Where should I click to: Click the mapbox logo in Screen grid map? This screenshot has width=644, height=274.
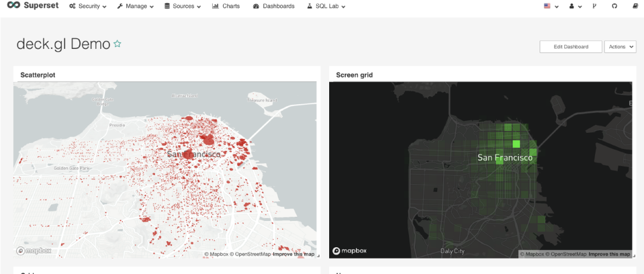[349, 251]
